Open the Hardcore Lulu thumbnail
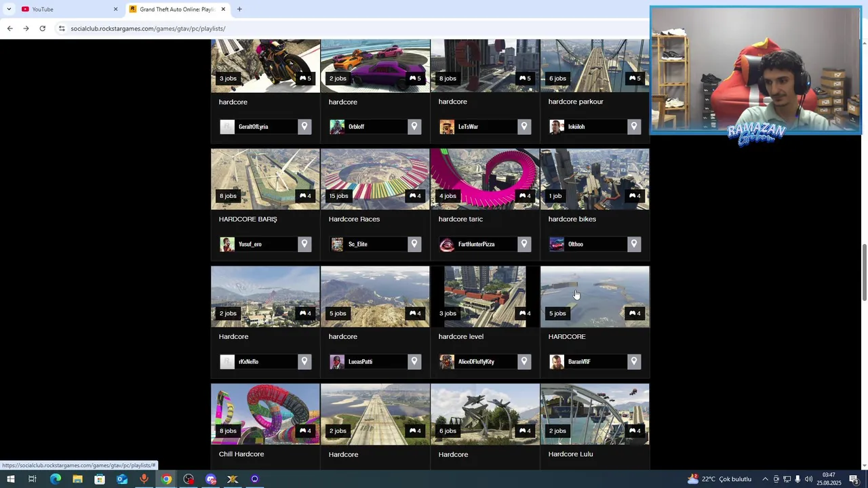The image size is (868, 488). 595,413
